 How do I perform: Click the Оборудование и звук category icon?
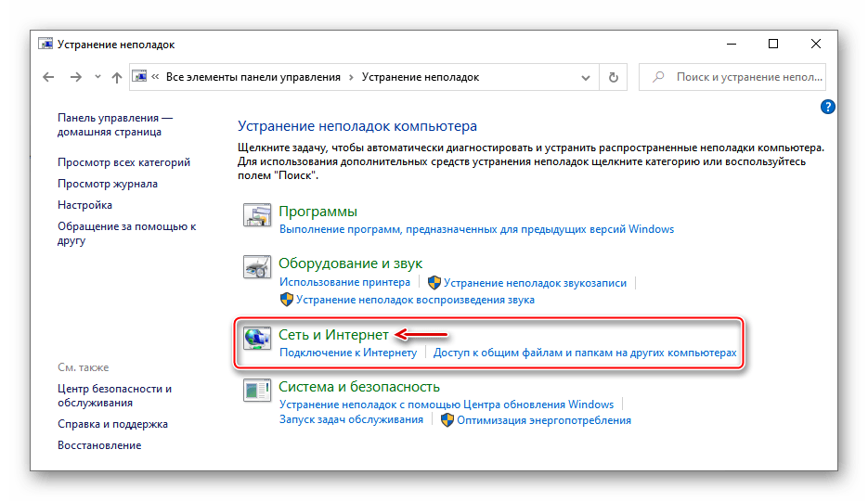[x=257, y=266]
